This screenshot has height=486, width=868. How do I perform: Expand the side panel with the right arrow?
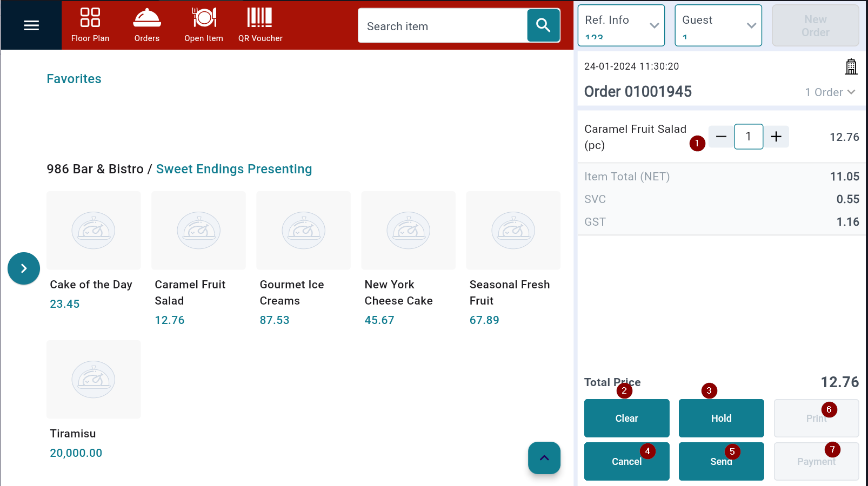pos(24,268)
